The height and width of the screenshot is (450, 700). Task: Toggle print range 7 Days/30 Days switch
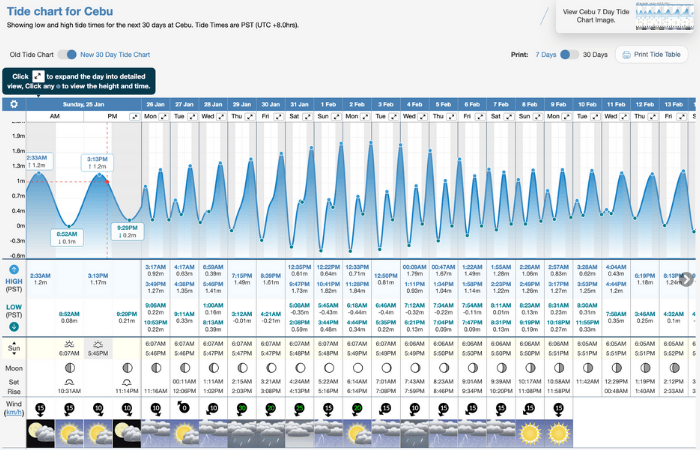(569, 54)
